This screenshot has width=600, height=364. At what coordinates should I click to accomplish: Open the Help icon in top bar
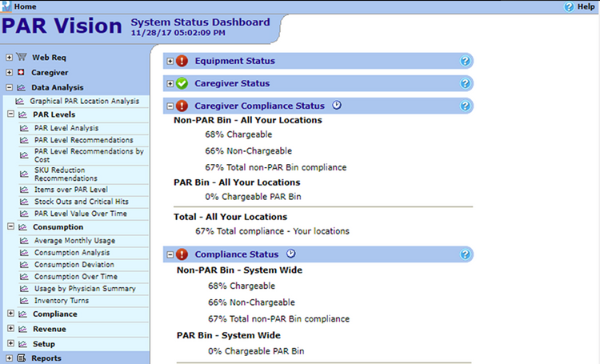point(569,6)
